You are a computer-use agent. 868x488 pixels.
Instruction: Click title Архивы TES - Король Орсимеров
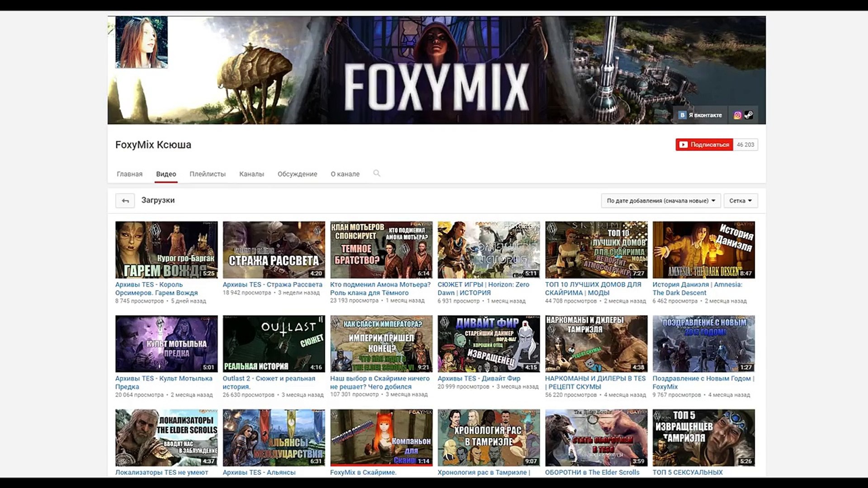(156, 289)
